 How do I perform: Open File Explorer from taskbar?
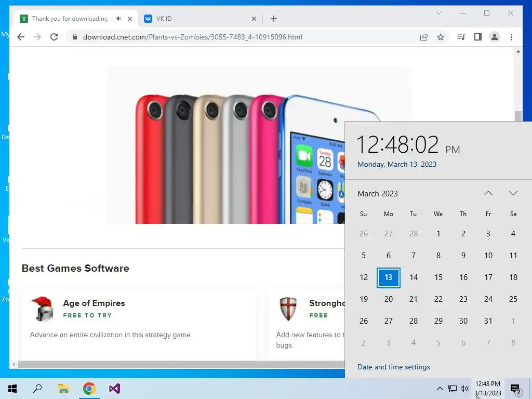(63, 389)
